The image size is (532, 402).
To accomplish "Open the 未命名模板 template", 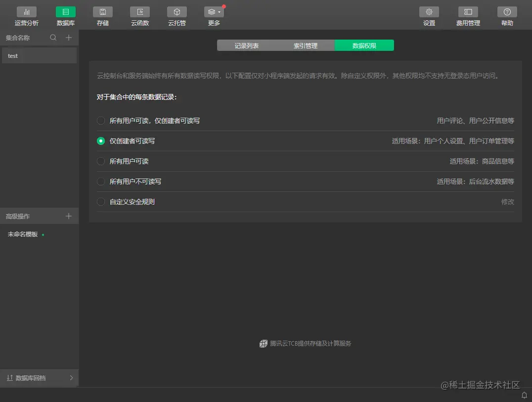I will pyautogui.click(x=23, y=234).
